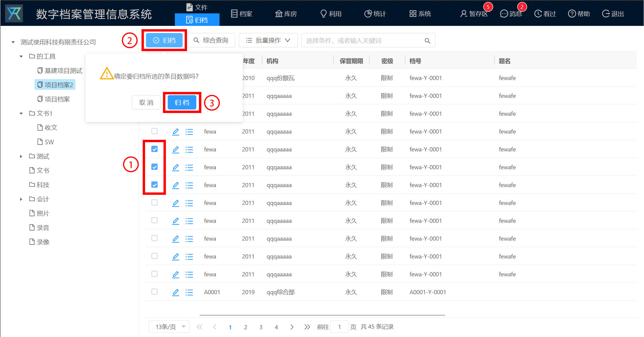Click the 档号 column header
Image resolution: width=644 pixels, height=337 pixels.
pyautogui.click(x=415, y=61)
